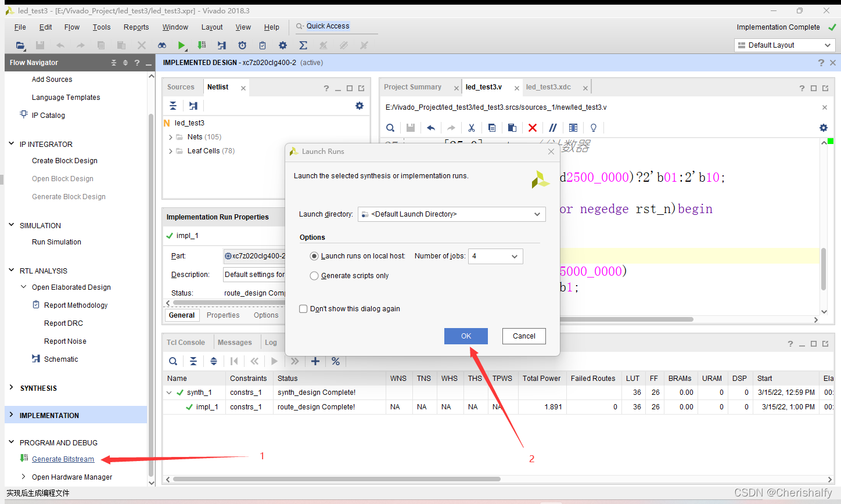Image resolution: width=841 pixels, height=504 pixels.
Task: Click the red X Delete icon in editor
Action: click(533, 128)
